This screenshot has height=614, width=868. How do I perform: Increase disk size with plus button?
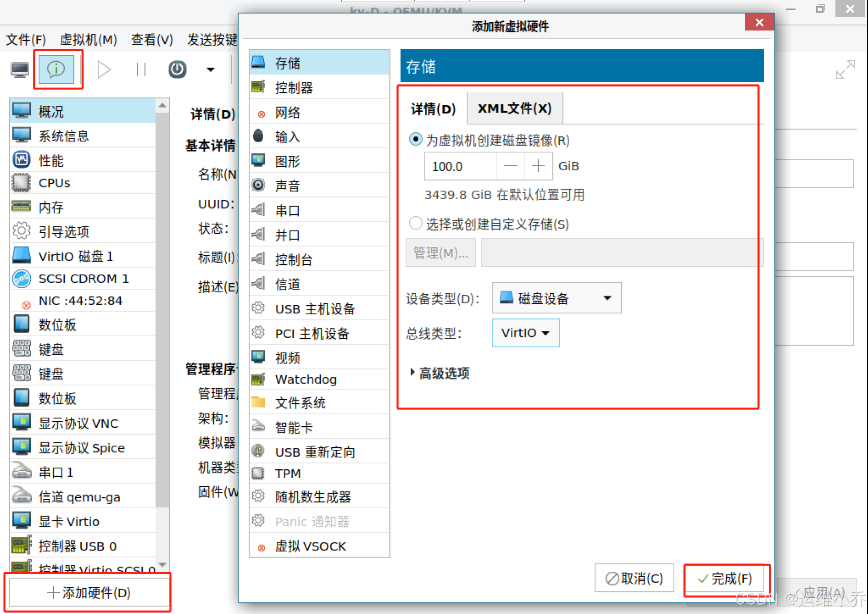coord(538,166)
